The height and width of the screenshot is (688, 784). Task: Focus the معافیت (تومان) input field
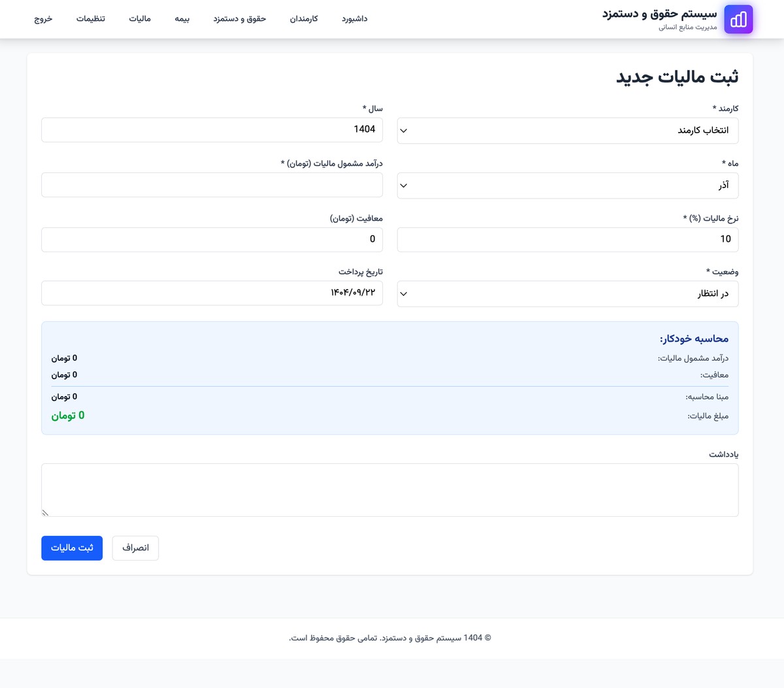(212, 240)
